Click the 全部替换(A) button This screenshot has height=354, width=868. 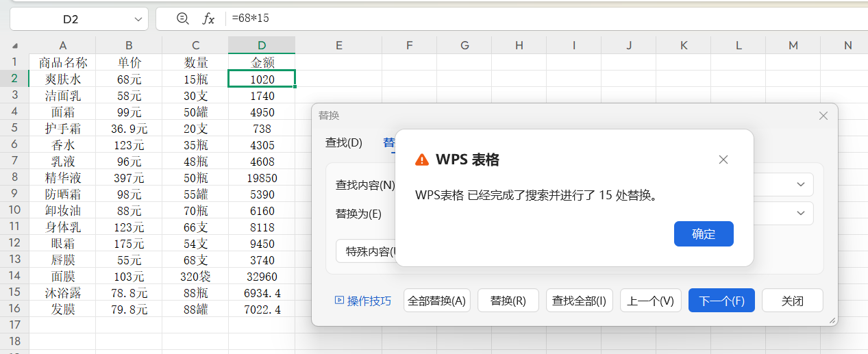pos(436,301)
